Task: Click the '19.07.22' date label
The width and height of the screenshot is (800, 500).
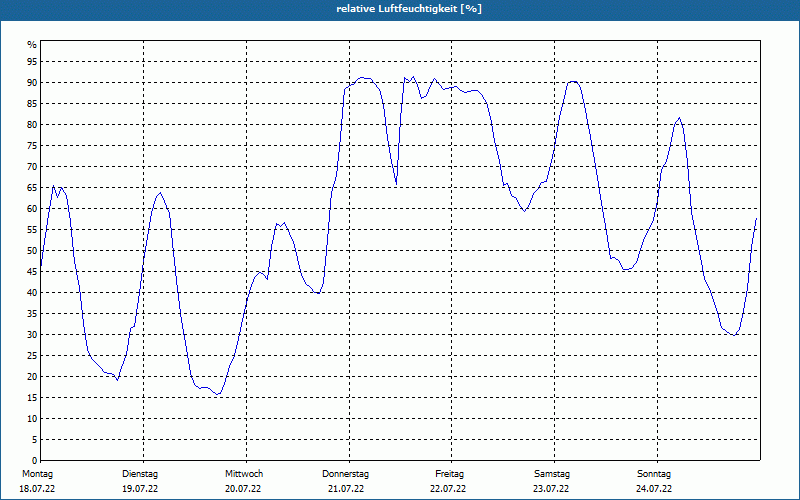Action: [x=140, y=489]
